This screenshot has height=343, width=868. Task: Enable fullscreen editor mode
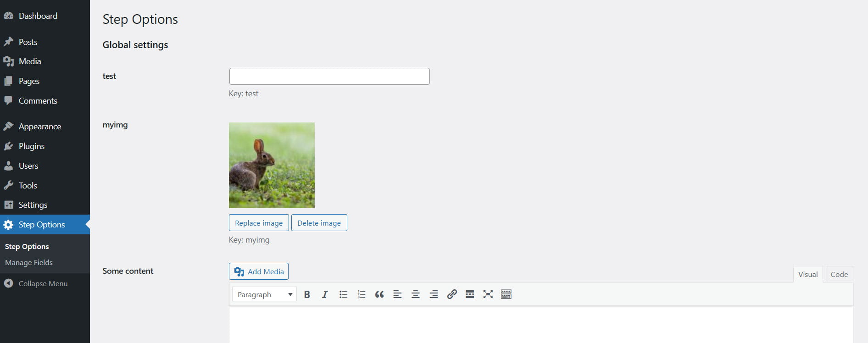[488, 294]
